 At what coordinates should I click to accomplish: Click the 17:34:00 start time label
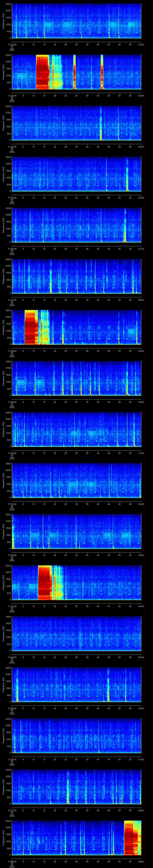[x=12, y=657]
